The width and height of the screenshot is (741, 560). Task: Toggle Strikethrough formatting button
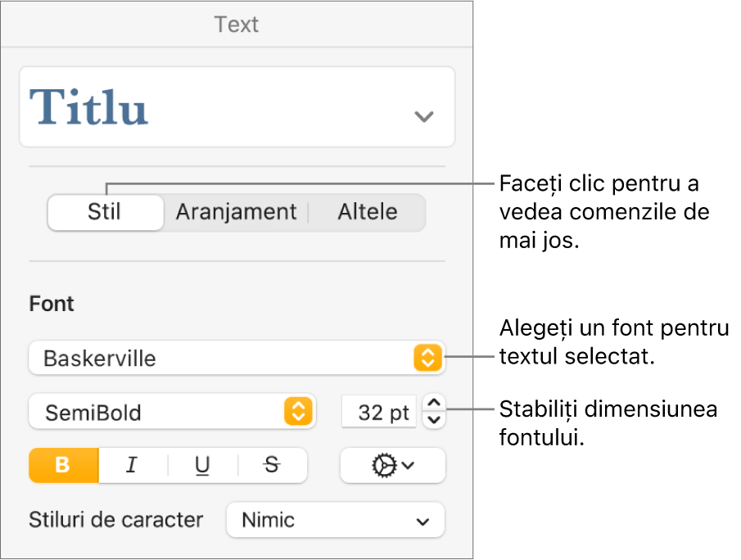coord(272,465)
